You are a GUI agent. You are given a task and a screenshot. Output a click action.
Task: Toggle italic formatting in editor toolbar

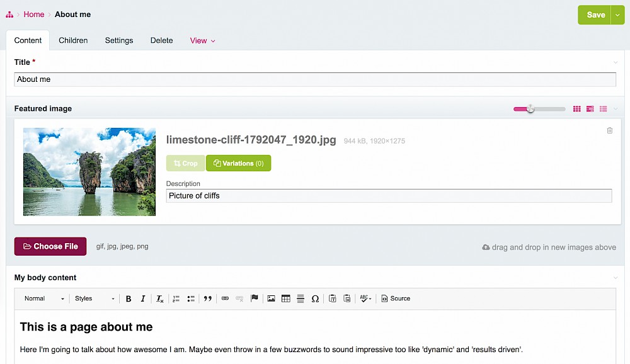click(x=143, y=299)
